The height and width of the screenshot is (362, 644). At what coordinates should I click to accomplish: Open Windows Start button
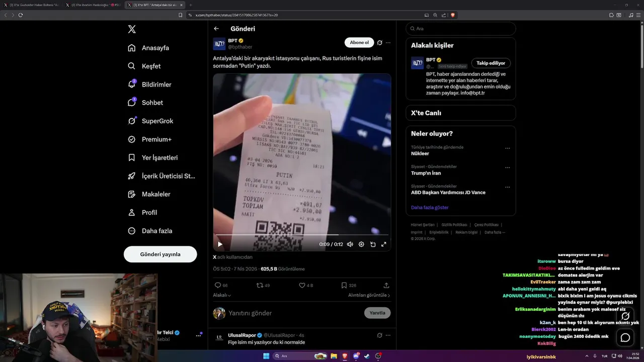(266, 356)
